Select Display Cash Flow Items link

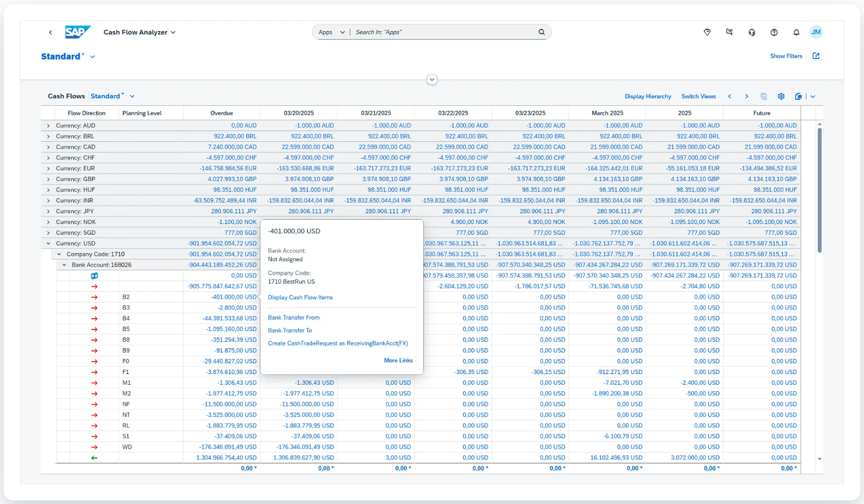(x=300, y=297)
